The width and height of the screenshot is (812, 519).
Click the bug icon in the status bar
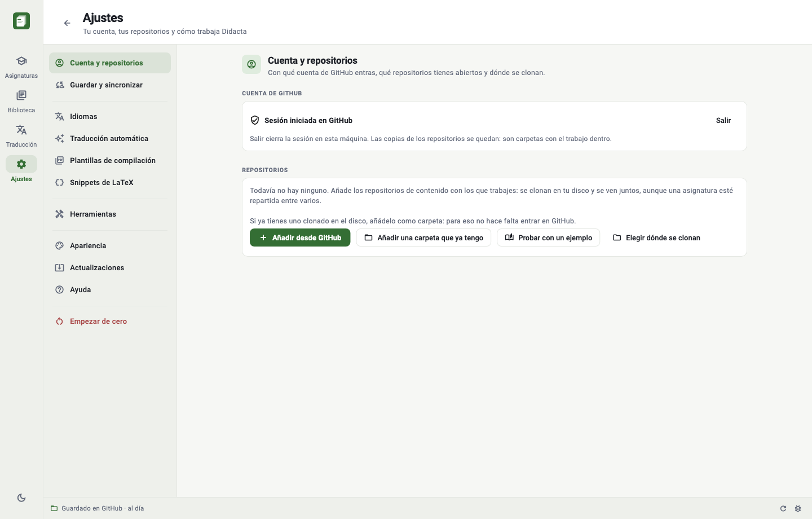798,508
